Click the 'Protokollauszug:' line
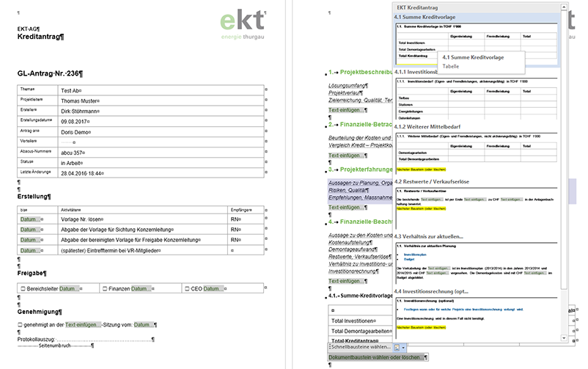Image resolution: width=588 pixels, height=369 pixels. click(x=84, y=340)
